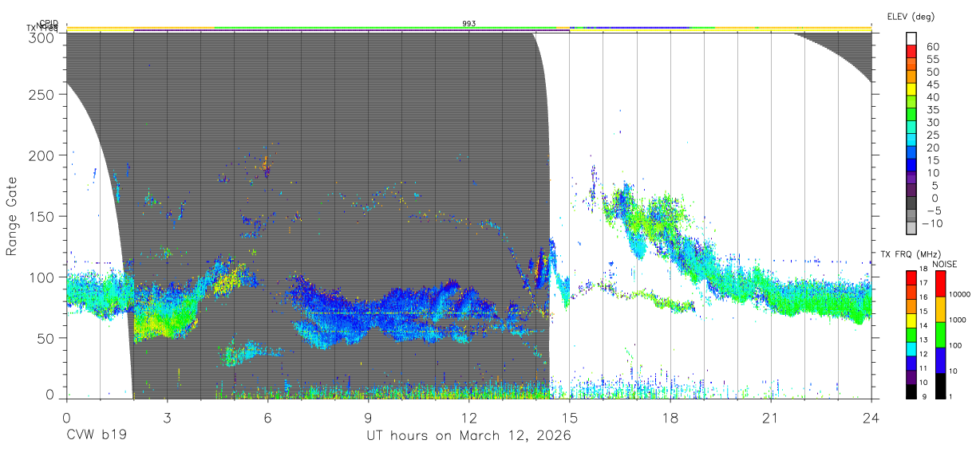Viewport: 980px width, 452px height.
Task: Click the NOISE legend title
Action: [x=945, y=265]
